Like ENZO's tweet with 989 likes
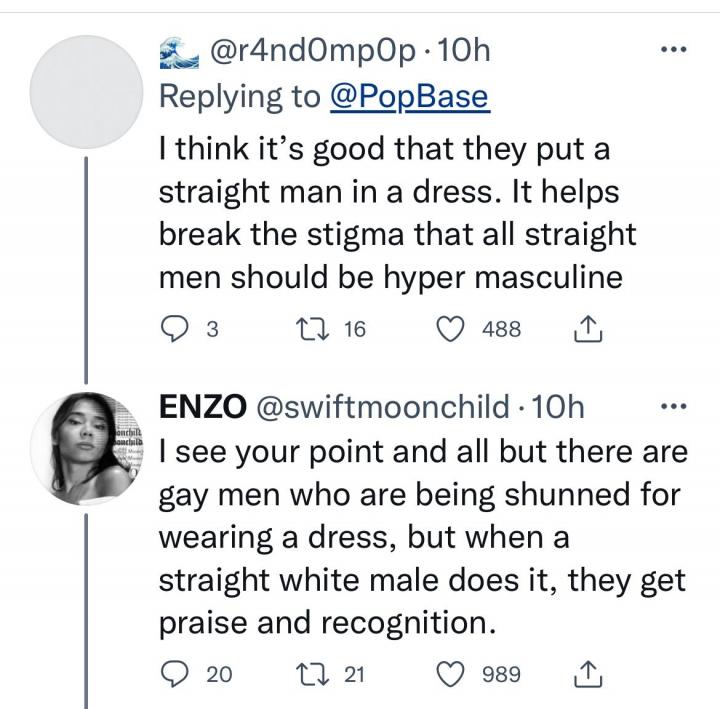Viewport: 720px width, 709px height. (x=454, y=674)
